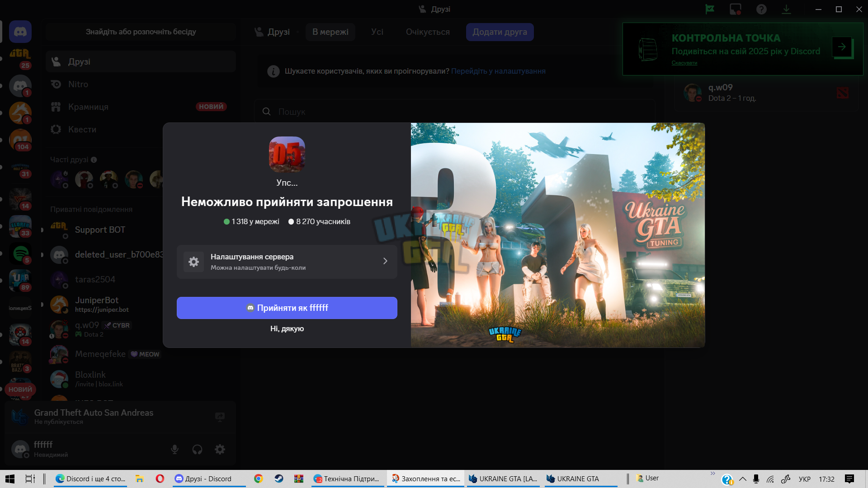The width and height of the screenshot is (868, 488).
Task: Open the GTA server with 25 badge
Action: pyautogui.click(x=20, y=58)
